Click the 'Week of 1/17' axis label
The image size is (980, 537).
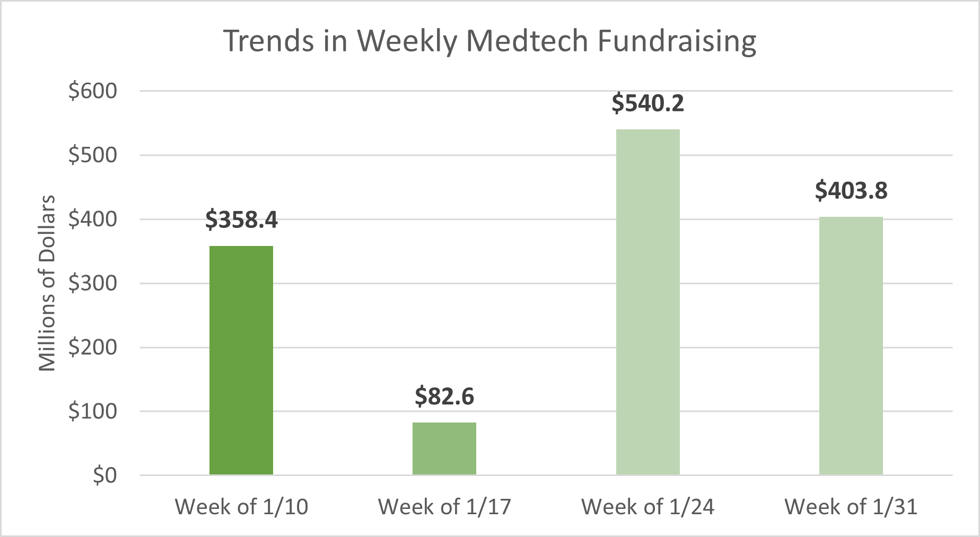(444, 507)
